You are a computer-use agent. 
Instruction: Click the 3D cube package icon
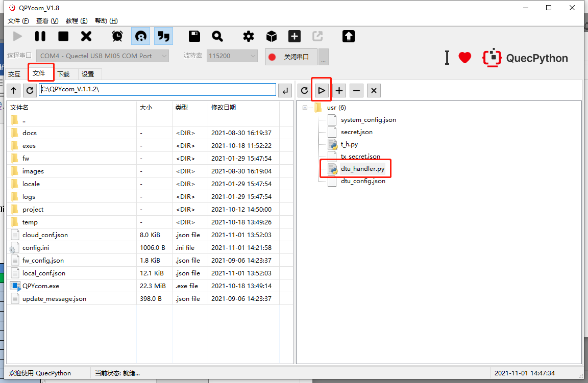pyautogui.click(x=272, y=36)
